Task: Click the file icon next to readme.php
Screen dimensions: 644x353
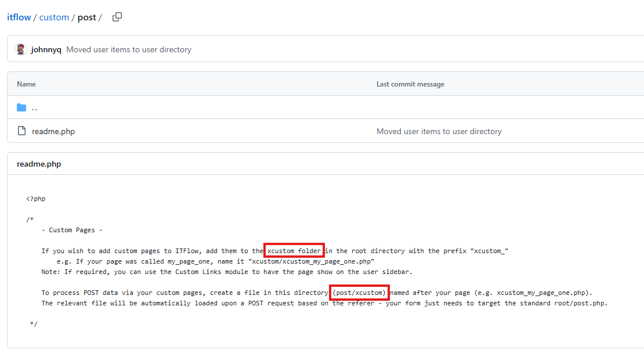Action: point(21,131)
